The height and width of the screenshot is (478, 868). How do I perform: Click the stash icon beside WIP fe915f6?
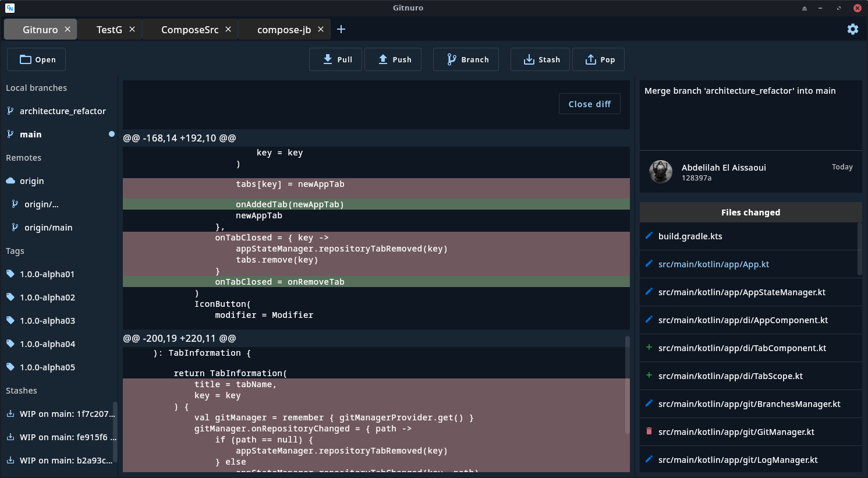coord(10,437)
